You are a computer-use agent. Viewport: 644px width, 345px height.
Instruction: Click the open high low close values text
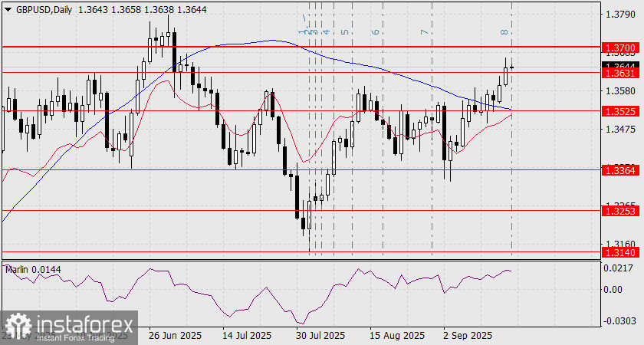pos(142,10)
